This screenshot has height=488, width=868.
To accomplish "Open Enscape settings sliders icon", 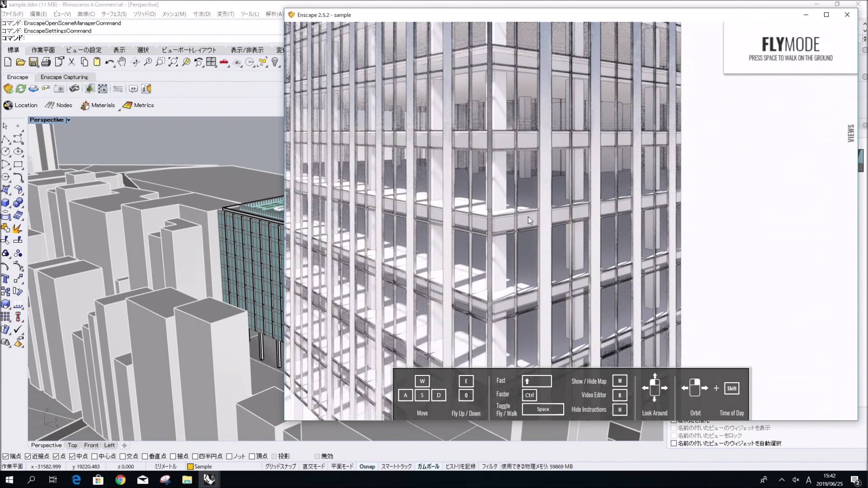I will pyautogui.click(x=118, y=89).
